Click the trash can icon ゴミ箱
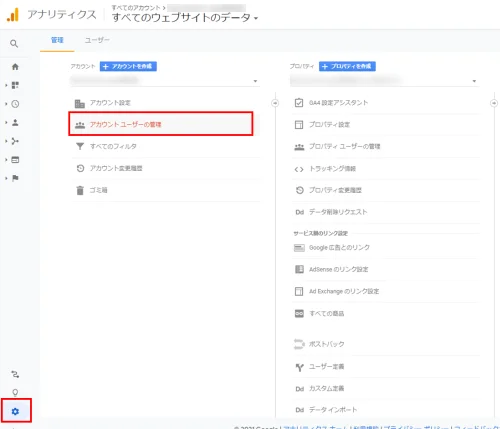500x429 pixels. point(80,190)
